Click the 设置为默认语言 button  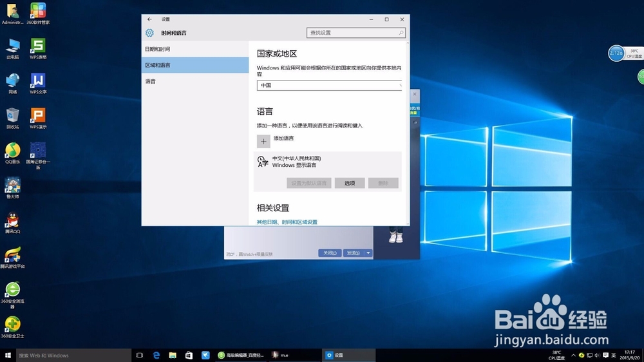pyautogui.click(x=309, y=184)
